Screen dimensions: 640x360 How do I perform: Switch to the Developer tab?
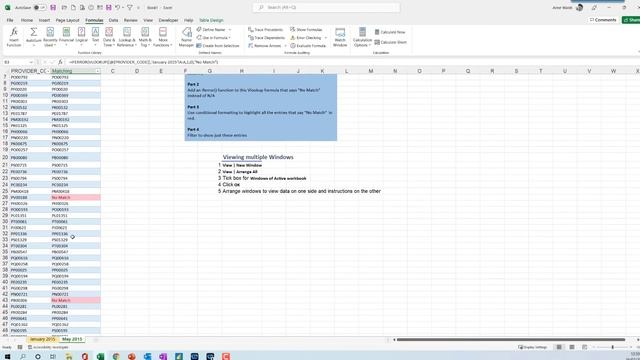click(168, 20)
